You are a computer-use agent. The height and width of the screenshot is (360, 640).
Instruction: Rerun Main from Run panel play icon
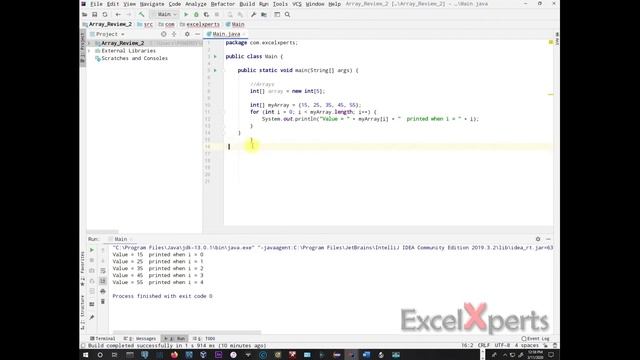92,250
